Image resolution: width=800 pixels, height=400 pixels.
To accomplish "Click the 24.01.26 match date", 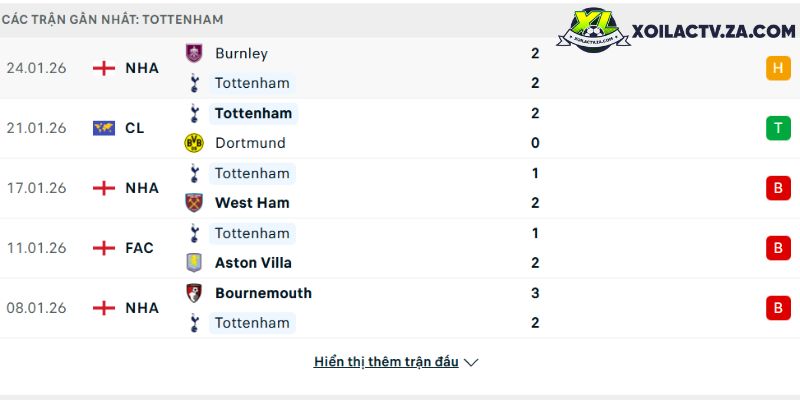I will click(x=36, y=68).
